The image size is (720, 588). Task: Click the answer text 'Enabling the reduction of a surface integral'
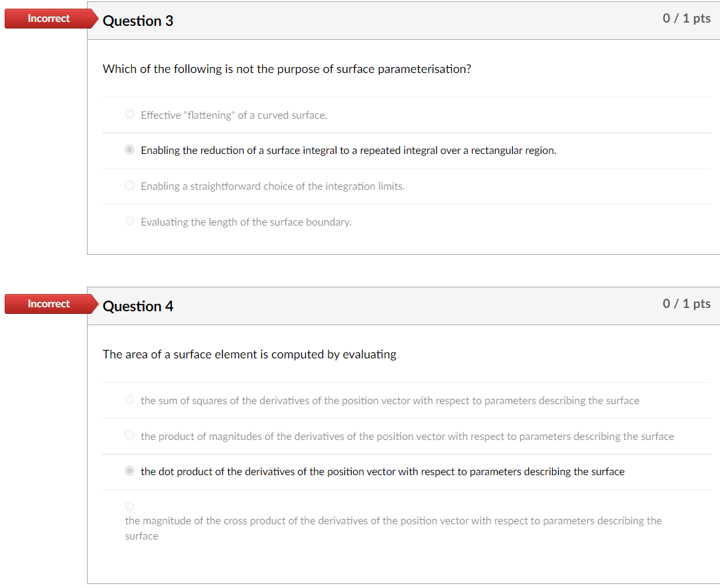point(348,150)
